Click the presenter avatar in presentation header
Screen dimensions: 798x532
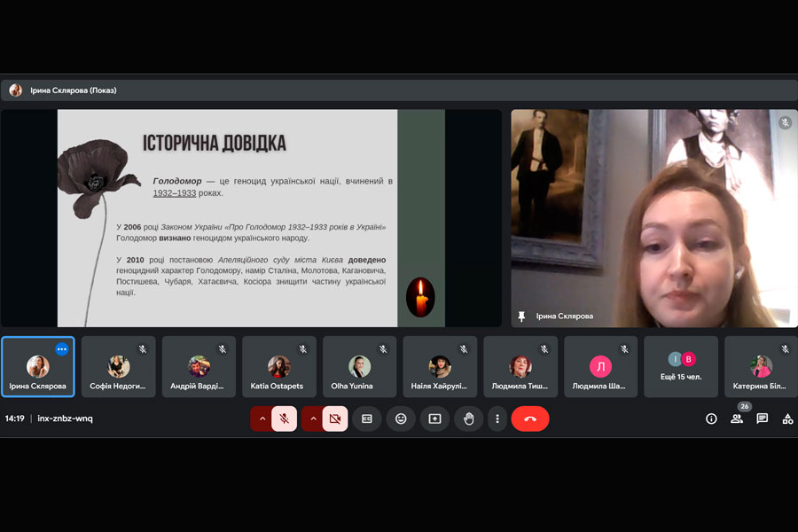click(x=16, y=90)
